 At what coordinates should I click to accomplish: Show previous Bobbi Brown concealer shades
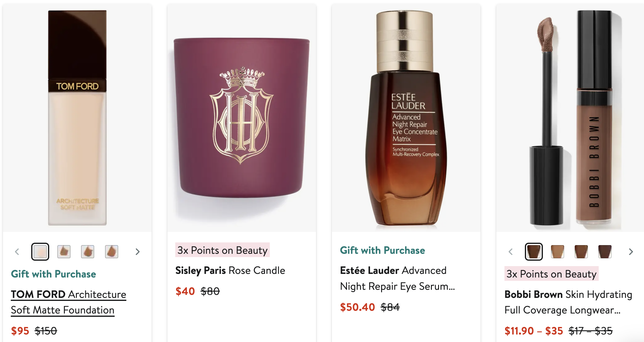(510, 252)
